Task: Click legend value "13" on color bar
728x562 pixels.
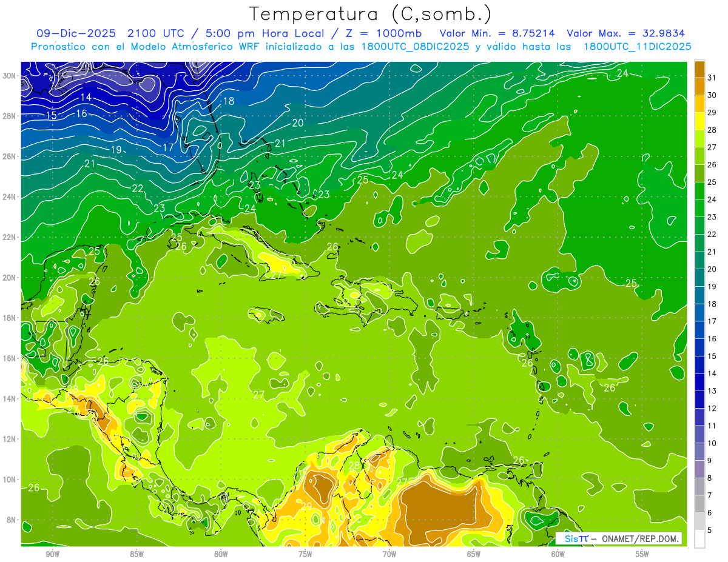Action: click(712, 391)
